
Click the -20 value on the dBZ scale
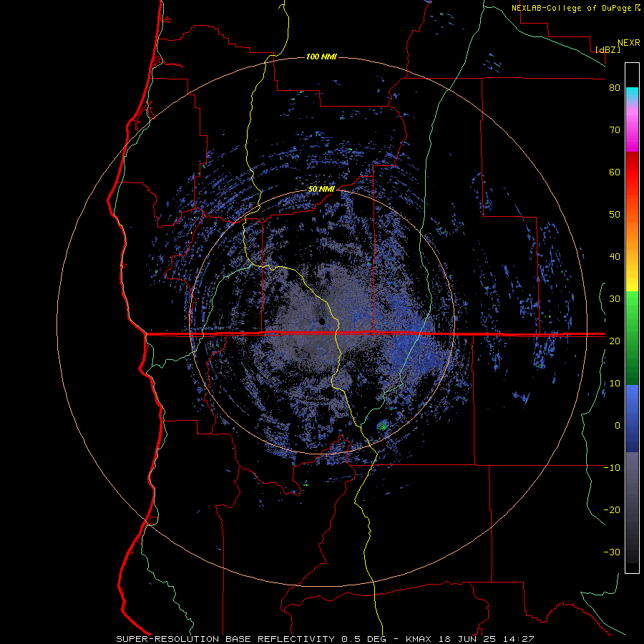pyautogui.click(x=612, y=510)
